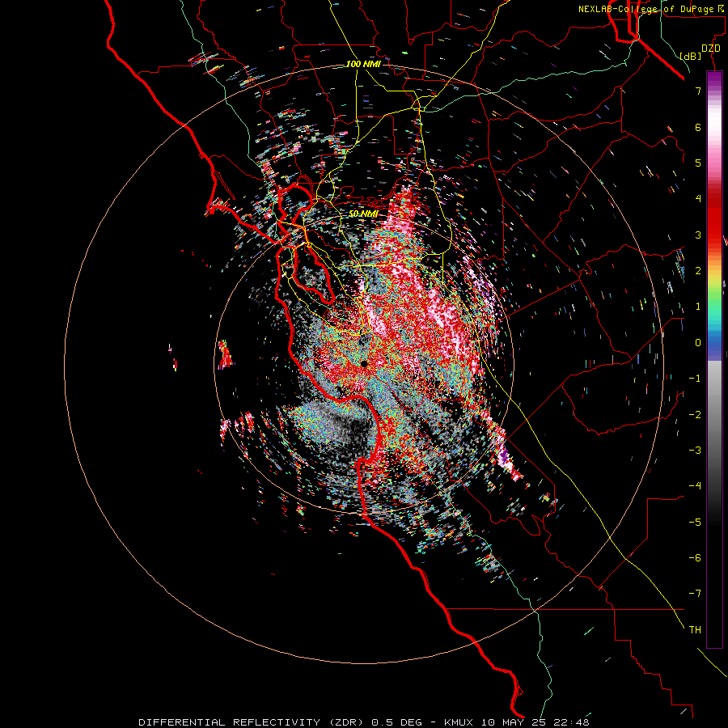Click the -1 dB label on color scale
The height and width of the screenshot is (728, 728).
pyautogui.click(x=695, y=379)
